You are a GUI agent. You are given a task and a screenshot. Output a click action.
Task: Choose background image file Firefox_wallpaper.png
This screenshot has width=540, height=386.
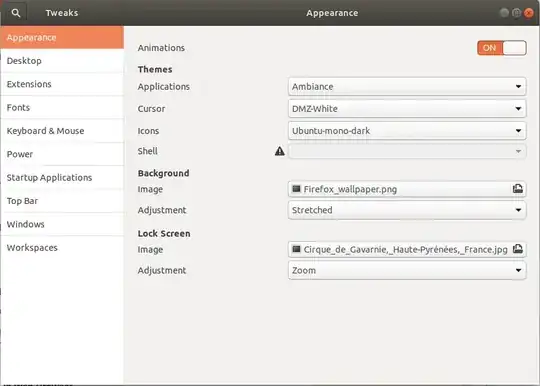point(407,189)
